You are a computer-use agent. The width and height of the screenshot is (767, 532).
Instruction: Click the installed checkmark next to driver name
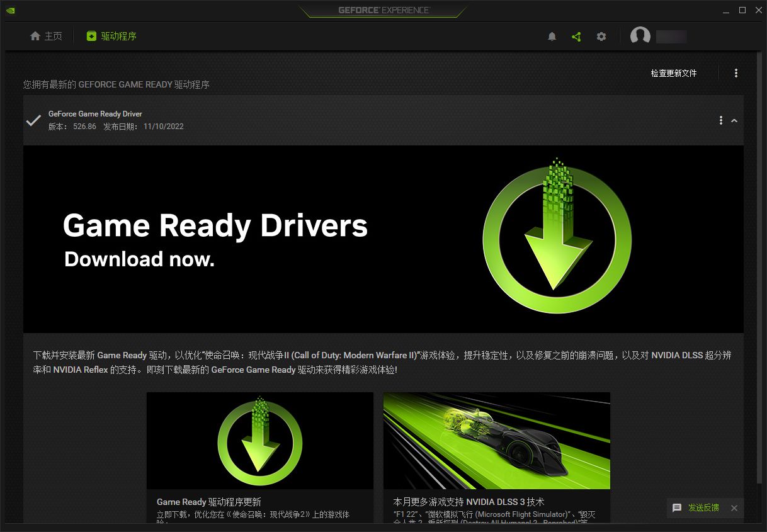point(33,120)
